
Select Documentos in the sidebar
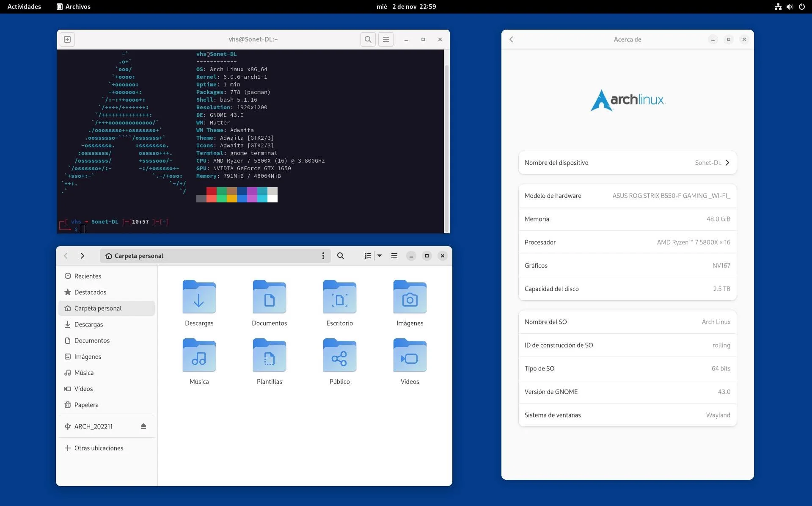tap(107, 340)
